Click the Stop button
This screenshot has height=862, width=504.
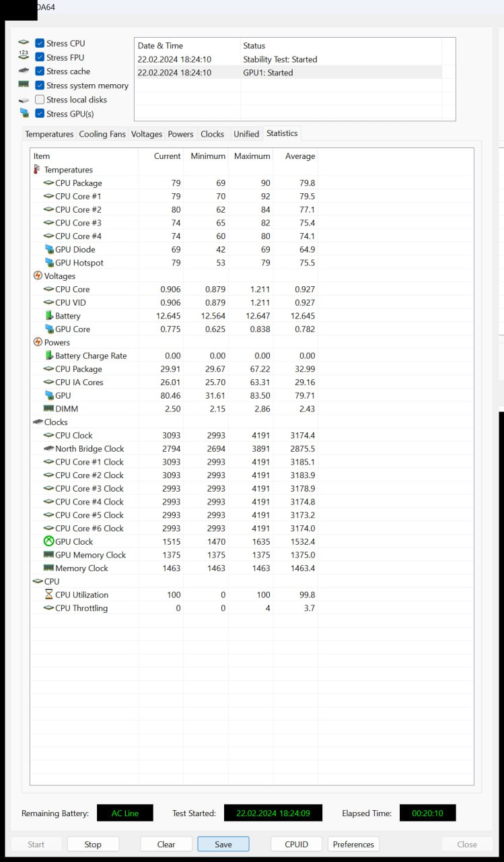(x=93, y=844)
